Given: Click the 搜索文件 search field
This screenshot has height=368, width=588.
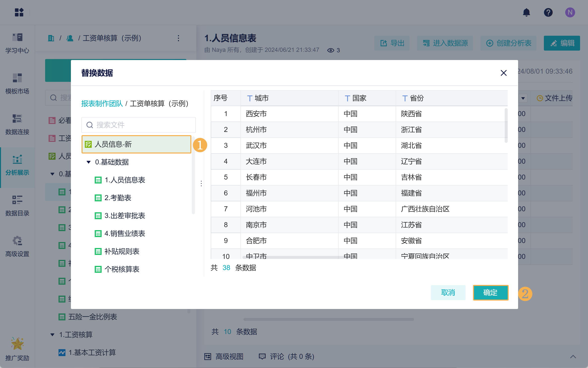Looking at the screenshot, I should point(139,125).
